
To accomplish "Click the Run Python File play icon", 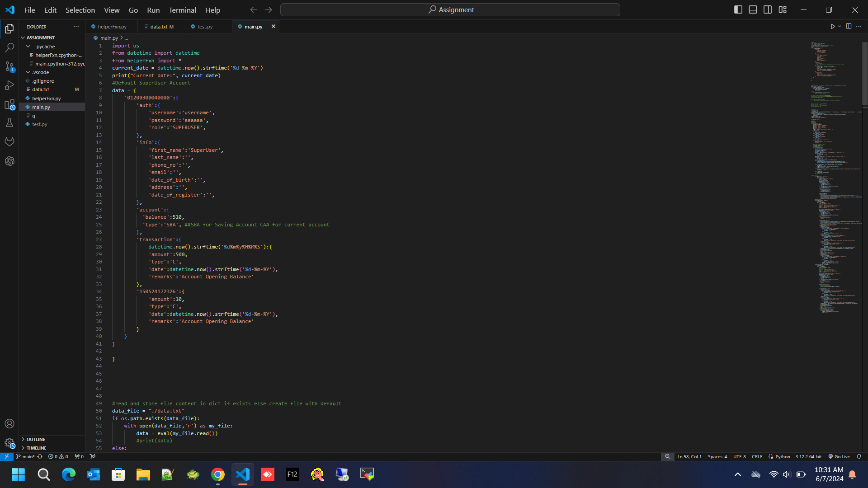I will click(x=832, y=27).
